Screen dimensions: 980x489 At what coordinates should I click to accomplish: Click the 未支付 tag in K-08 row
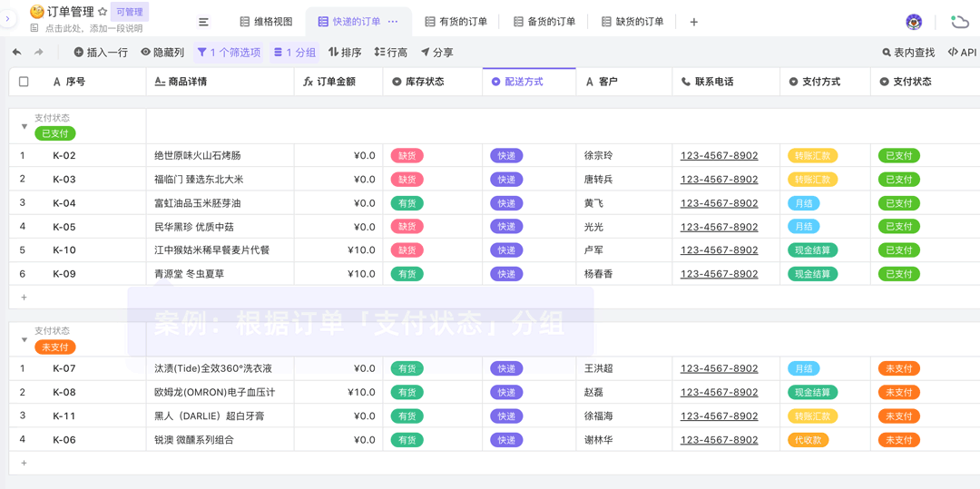coord(898,392)
